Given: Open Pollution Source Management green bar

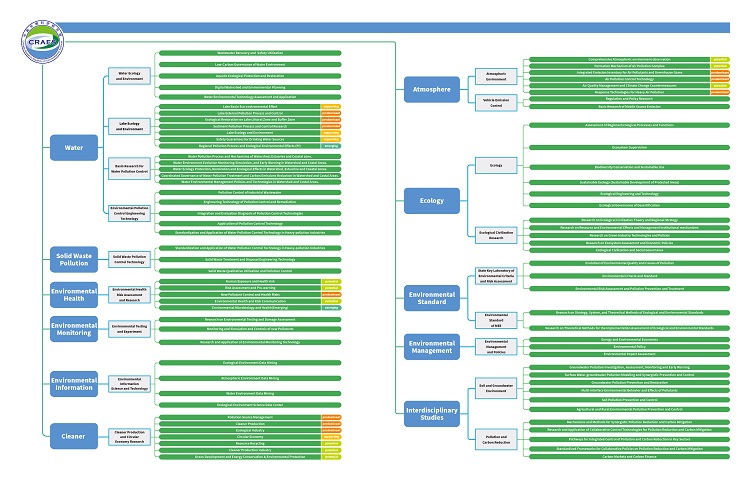Looking at the screenshot, I should 230,415.
